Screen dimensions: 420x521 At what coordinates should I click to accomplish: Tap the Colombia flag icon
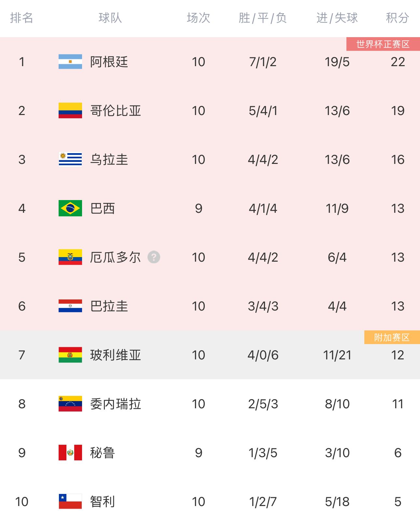click(70, 110)
